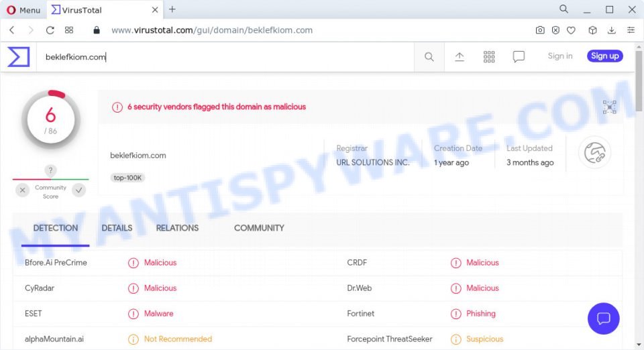Click the Malicious result for Dr.Web
644x350 pixels.
coord(482,288)
